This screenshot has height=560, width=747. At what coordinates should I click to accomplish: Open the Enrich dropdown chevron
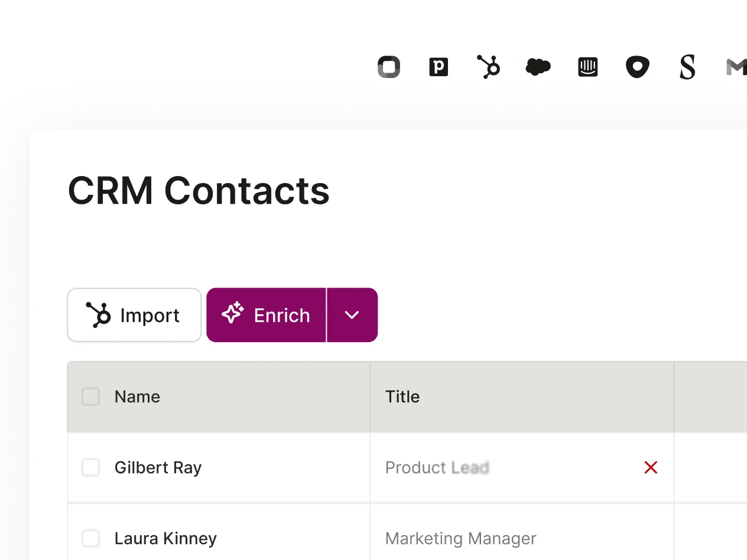click(x=352, y=315)
